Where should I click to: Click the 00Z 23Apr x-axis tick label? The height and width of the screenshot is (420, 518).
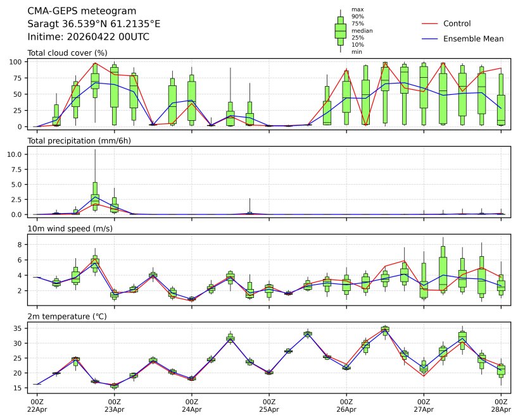coord(114,405)
